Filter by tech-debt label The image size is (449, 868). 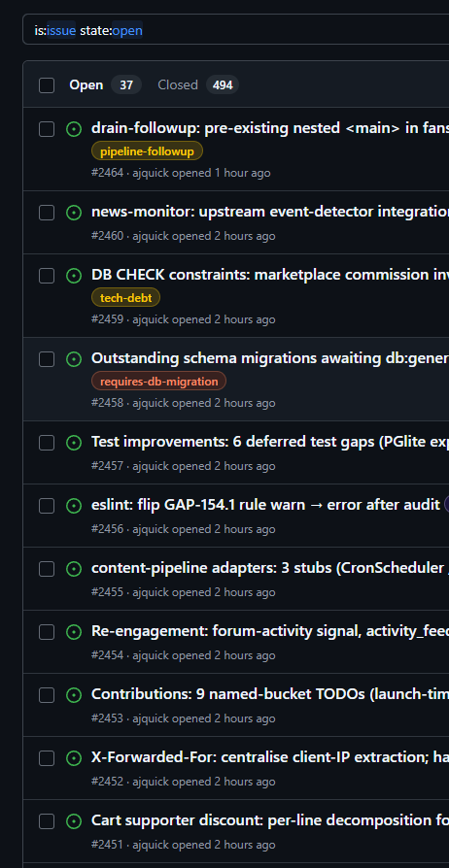point(125,298)
